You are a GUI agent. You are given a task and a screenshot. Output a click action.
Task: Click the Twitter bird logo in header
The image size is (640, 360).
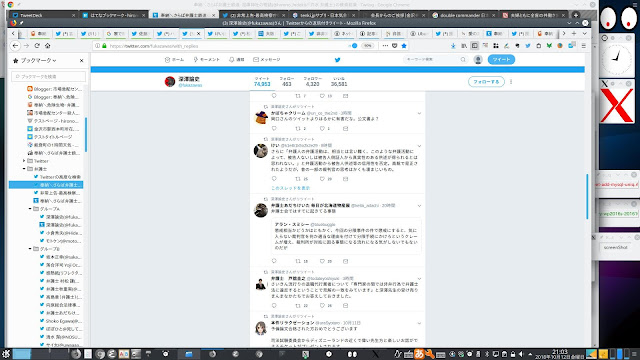(x=338, y=60)
